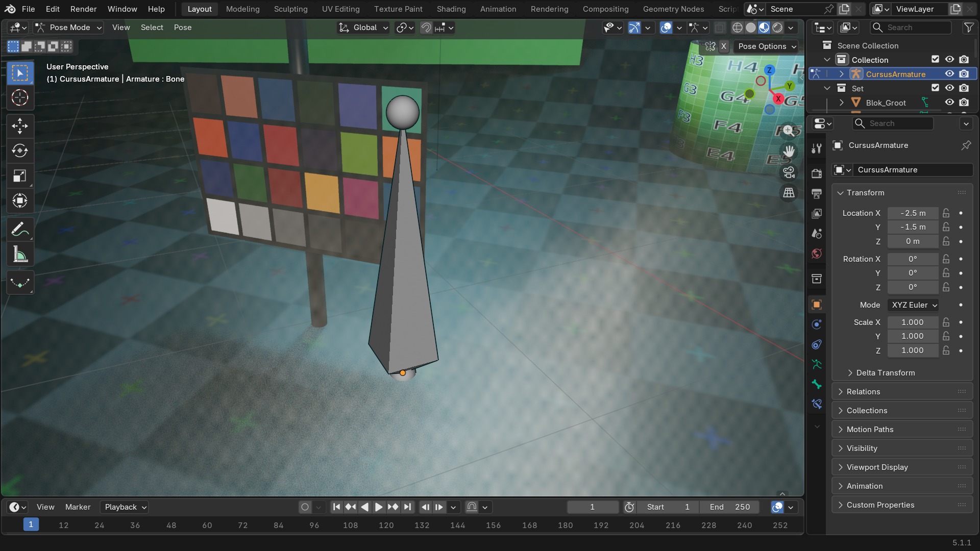Image resolution: width=980 pixels, height=551 pixels.
Task: Open the Pose Options popover
Action: tap(766, 46)
